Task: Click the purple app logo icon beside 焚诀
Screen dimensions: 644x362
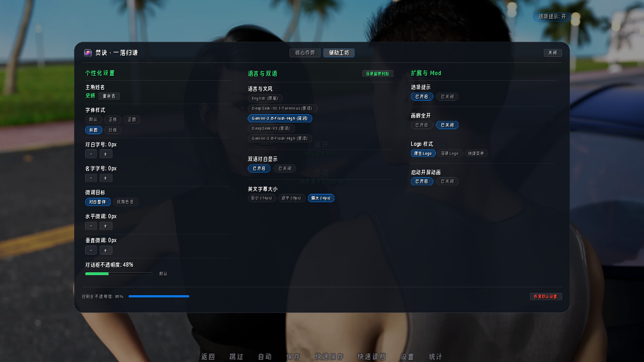Action: tap(88, 52)
